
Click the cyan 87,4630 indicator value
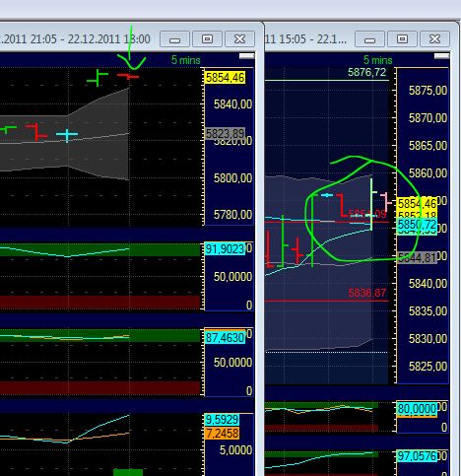point(225,338)
